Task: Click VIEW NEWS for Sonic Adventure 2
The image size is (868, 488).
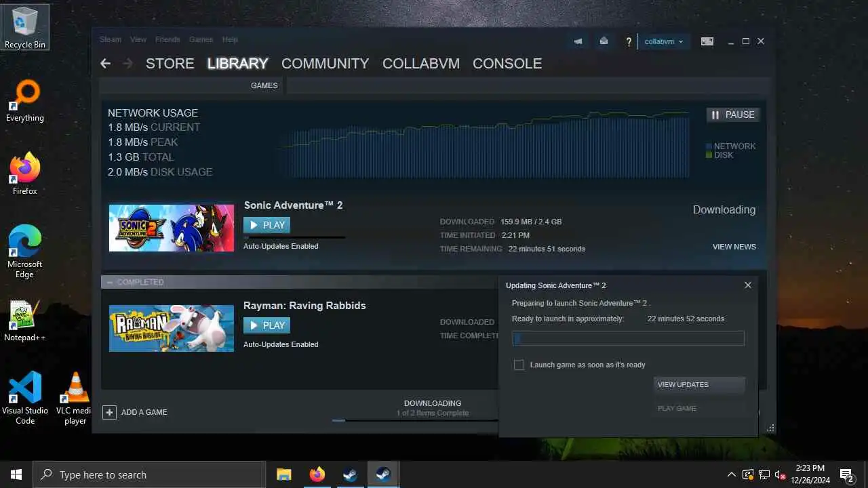Action: 734,247
